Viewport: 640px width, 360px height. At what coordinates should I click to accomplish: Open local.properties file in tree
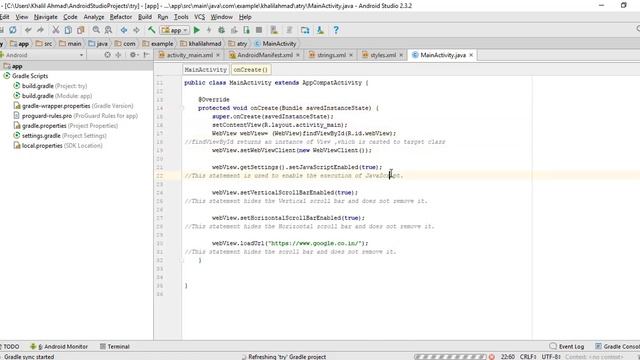(x=58, y=146)
